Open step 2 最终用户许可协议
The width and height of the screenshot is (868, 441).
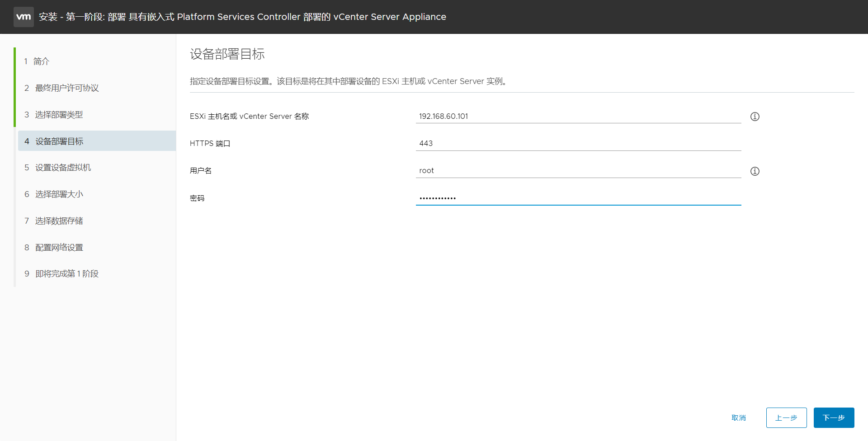61,88
